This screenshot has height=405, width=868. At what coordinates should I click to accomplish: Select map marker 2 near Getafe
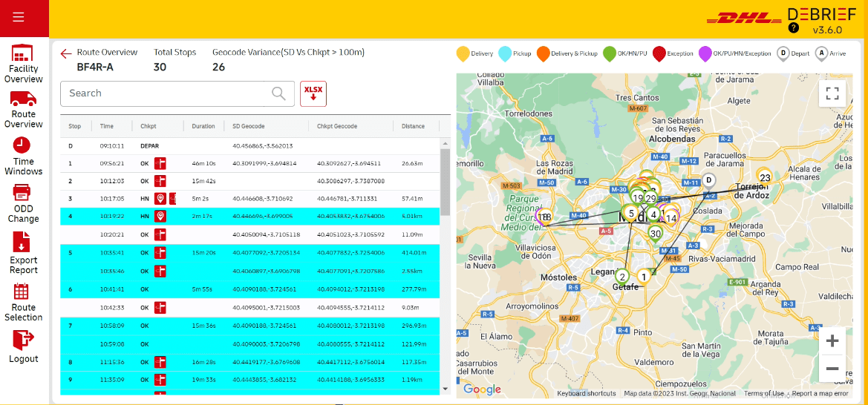point(622,277)
